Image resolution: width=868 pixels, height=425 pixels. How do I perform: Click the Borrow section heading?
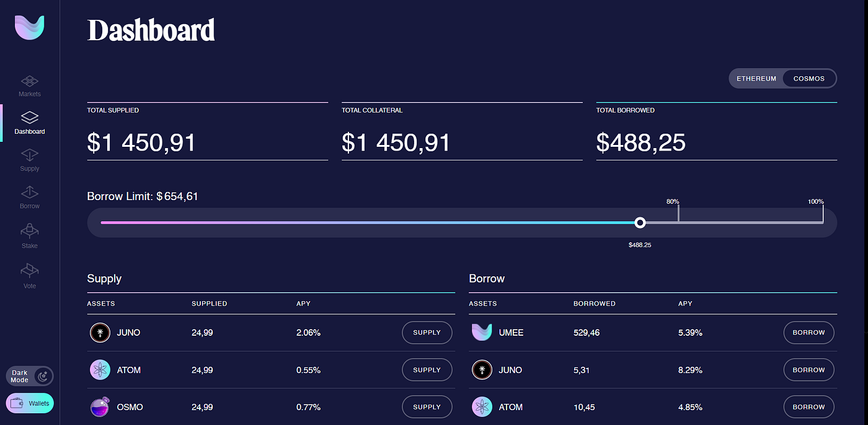(x=487, y=279)
